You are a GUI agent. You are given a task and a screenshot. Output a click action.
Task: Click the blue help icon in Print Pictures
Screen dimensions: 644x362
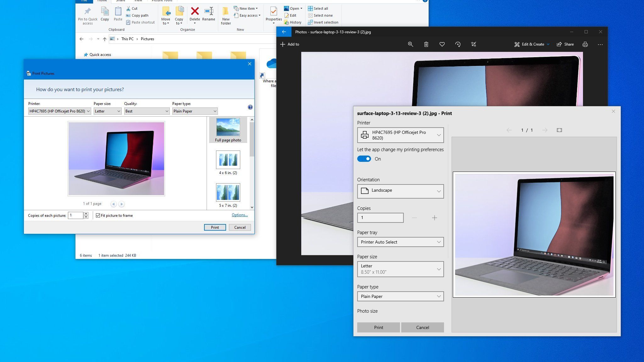(250, 107)
